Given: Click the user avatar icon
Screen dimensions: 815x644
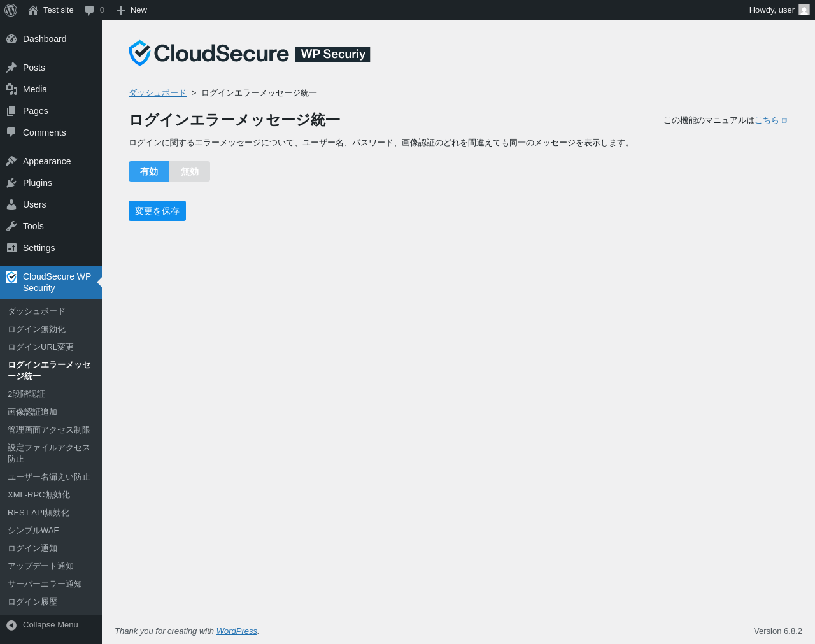Looking at the screenshot, I should (804, 10).
